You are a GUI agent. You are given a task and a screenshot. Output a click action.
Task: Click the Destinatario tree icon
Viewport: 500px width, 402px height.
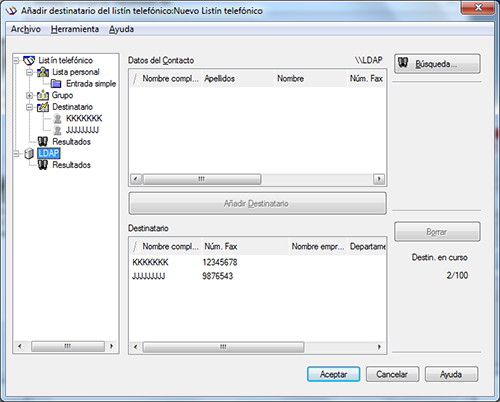point(43,107)
